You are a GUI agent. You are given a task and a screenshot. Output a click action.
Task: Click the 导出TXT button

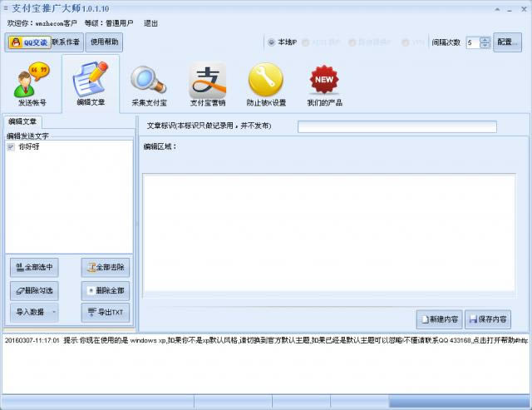[106, 312]
